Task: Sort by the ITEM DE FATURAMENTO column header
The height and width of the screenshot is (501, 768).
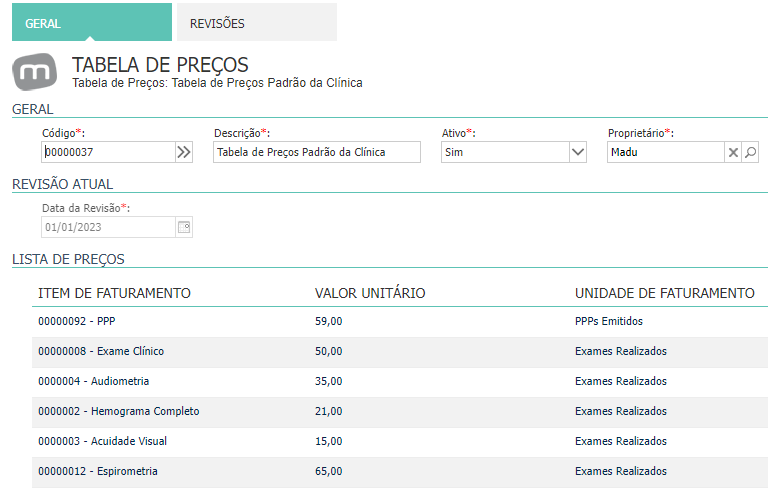Action: point(114,293)
